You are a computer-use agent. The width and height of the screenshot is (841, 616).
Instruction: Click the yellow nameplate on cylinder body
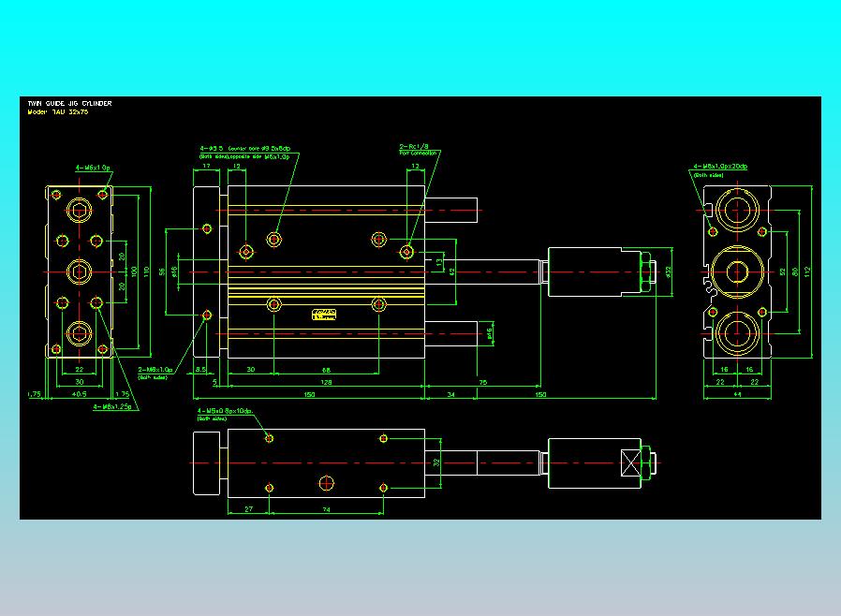pos(324,315)
